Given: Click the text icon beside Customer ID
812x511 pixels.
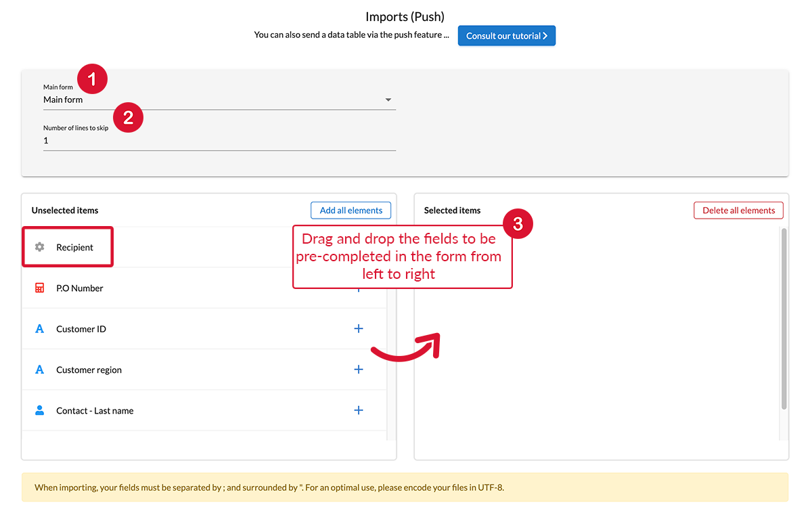Looking at the screenshot, I should (x=39, y=329).
